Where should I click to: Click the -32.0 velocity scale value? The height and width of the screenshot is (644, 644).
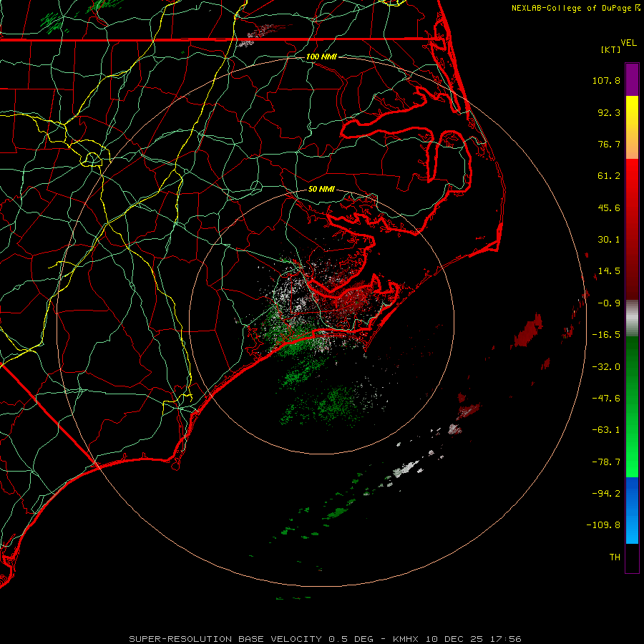(606, 367)
